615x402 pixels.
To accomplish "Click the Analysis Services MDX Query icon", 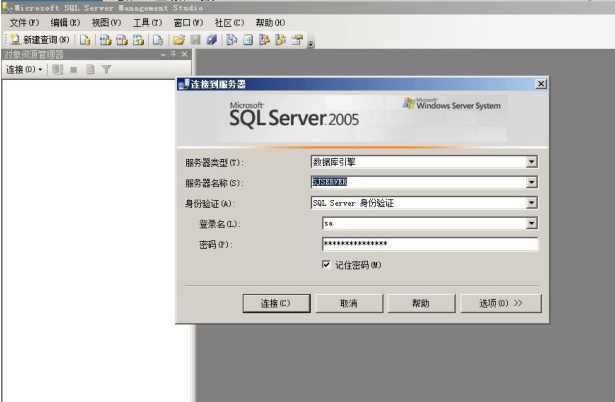I will (106, 37).
